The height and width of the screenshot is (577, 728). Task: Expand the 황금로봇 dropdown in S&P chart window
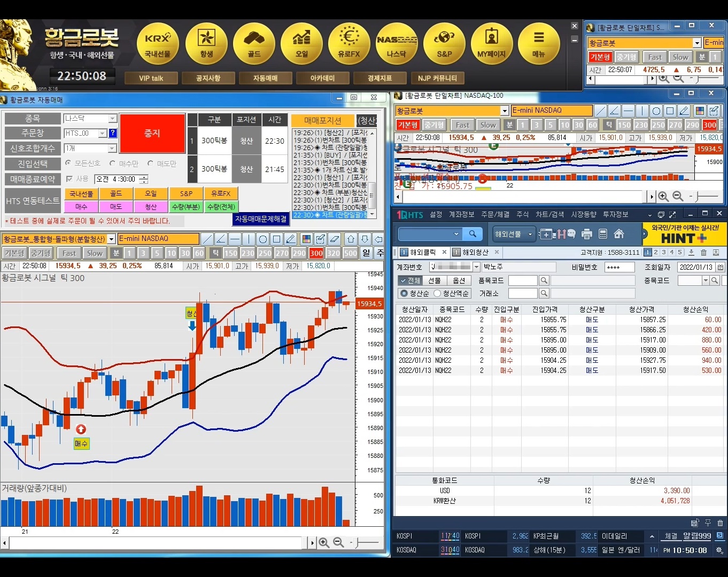697,43
